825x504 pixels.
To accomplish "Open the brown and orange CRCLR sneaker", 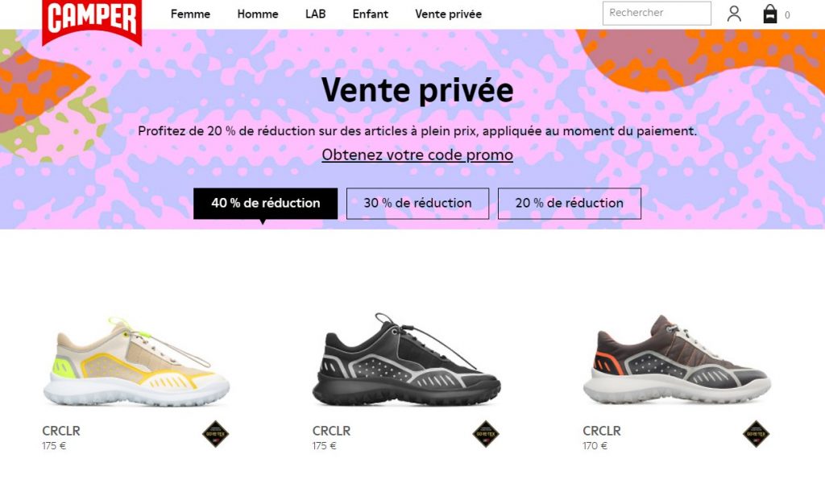I will 677,359.
